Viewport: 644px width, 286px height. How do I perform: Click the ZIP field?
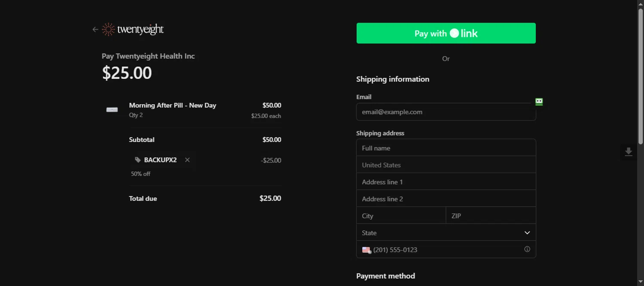click(x=491, y=216)
